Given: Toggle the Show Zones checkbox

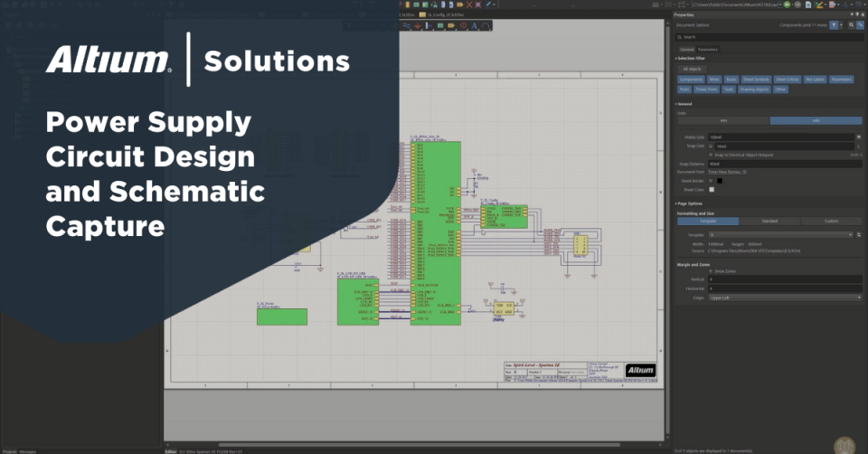Looking at the screenshot, I should tap(711, 270).
